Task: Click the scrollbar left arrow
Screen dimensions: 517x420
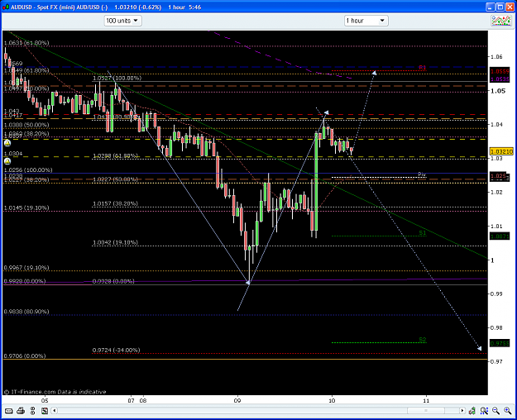Action: pos(55,411)
